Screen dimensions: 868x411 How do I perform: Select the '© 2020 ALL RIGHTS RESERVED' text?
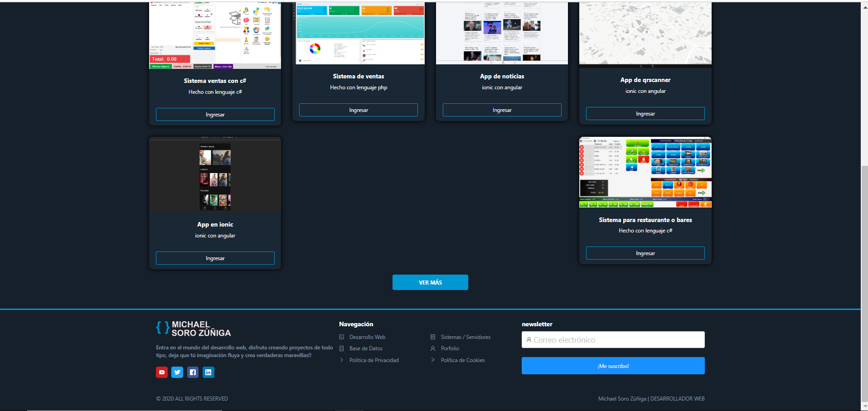(x=192, y=399)
